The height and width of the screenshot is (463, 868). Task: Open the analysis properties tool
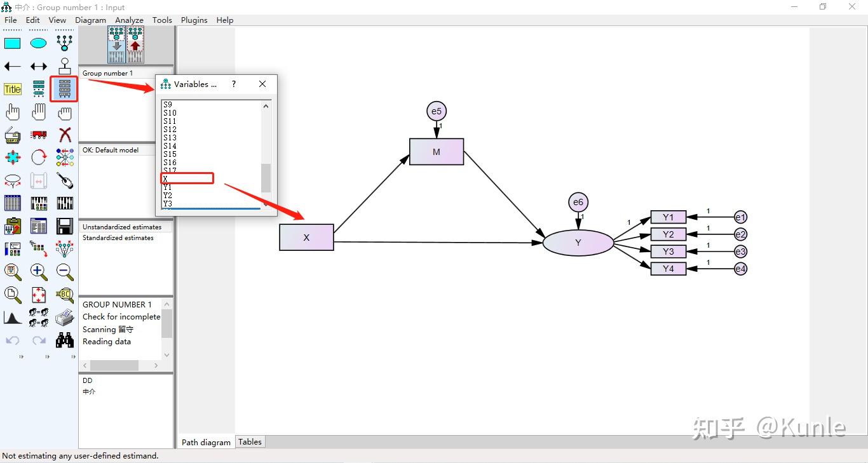pos(39,203)
